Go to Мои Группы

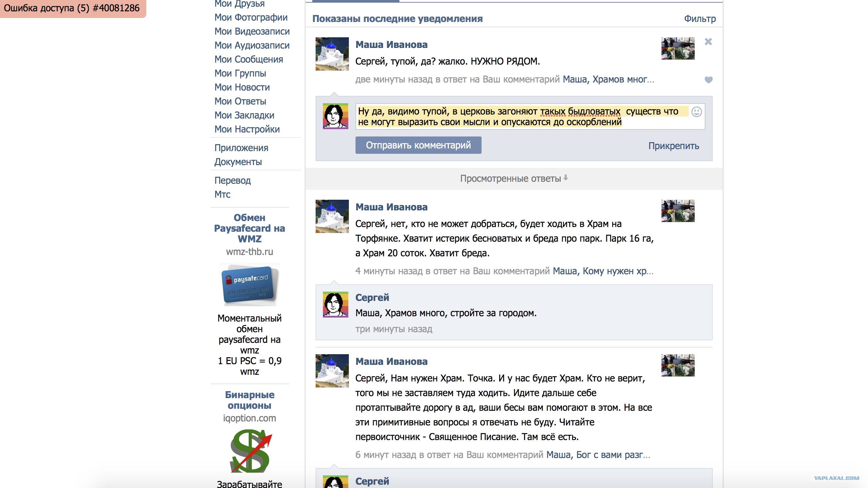point(240,73)
